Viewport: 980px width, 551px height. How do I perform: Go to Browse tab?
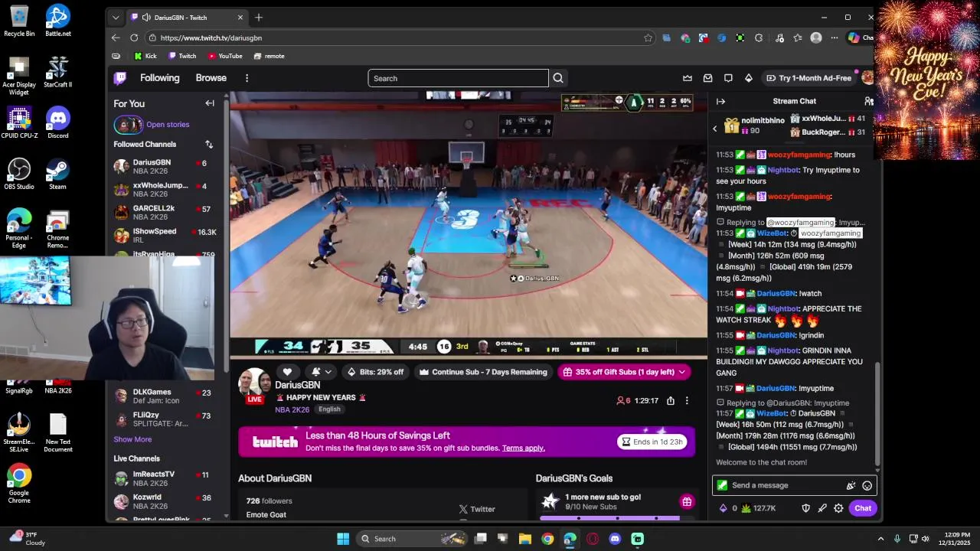[211, 78]
